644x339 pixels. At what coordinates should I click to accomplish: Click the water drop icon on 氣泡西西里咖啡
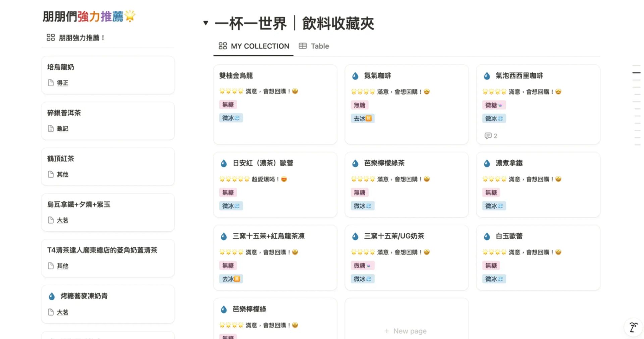pos(487,76)
